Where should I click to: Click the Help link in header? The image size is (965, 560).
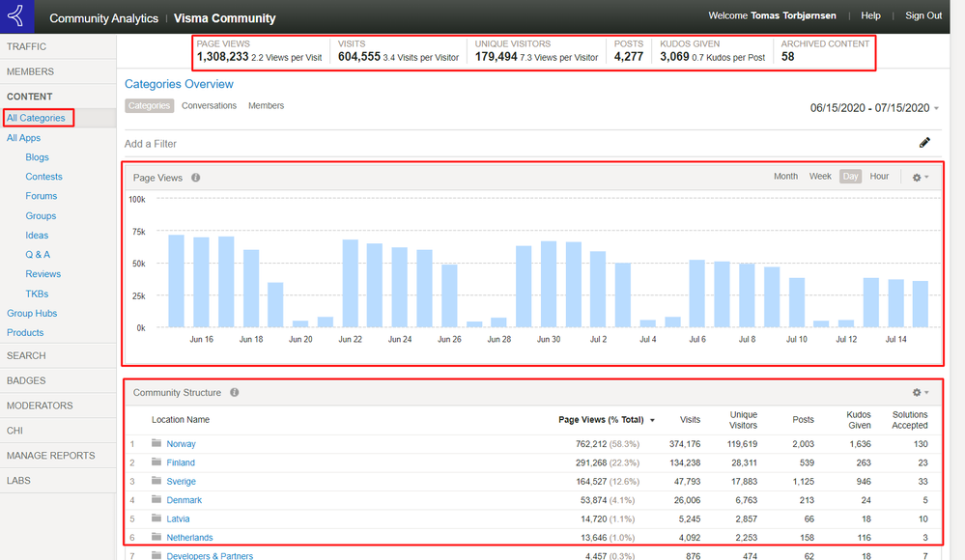(x=870, y=16)
